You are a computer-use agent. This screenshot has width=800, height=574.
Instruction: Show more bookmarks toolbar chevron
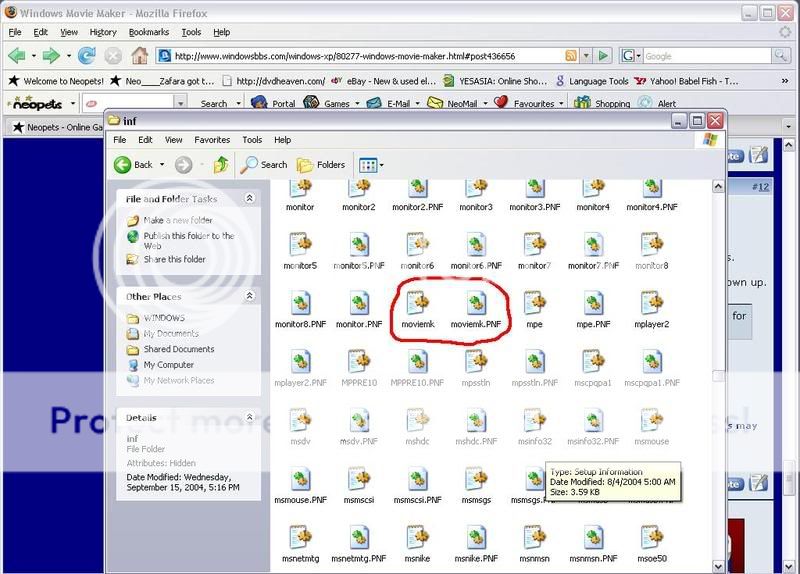click(785, 81)
